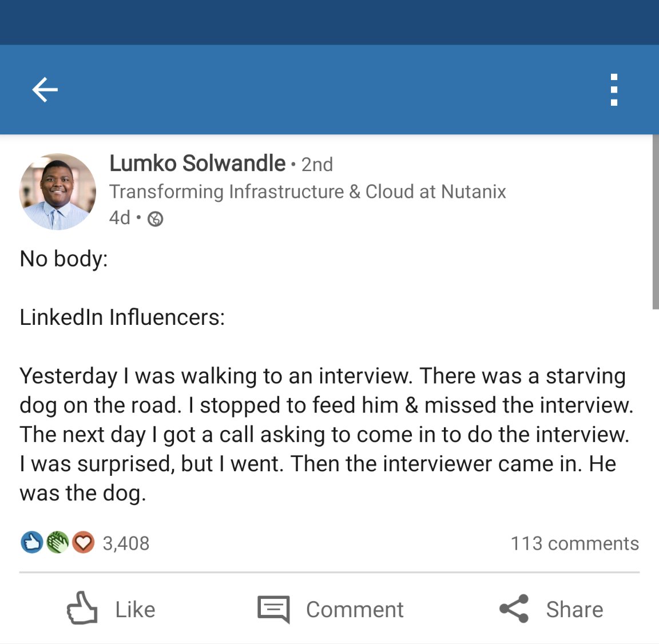Tap the Share nodes icon
Image resolution: width=659 pixels, height=644 pixels.
(514, 609)
